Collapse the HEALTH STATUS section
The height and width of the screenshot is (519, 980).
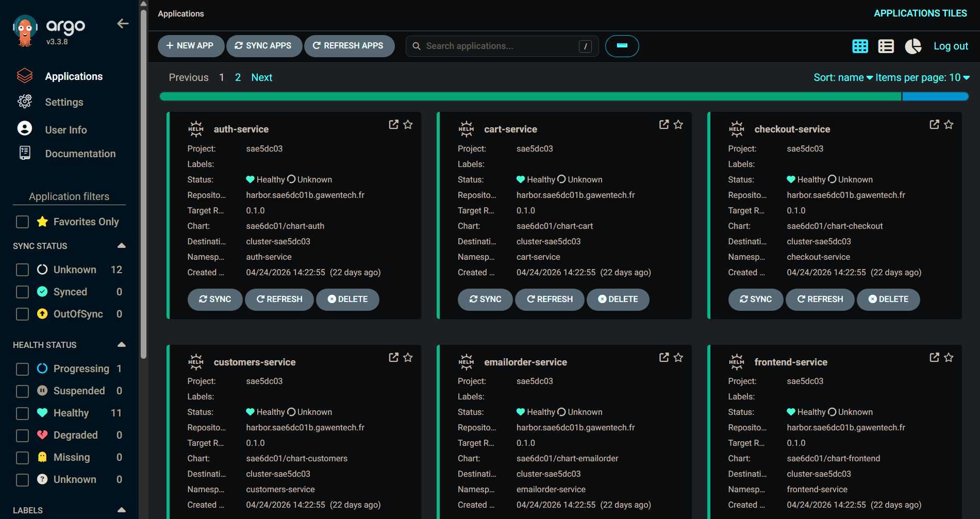pyautogui.click(x=122, y=344)
